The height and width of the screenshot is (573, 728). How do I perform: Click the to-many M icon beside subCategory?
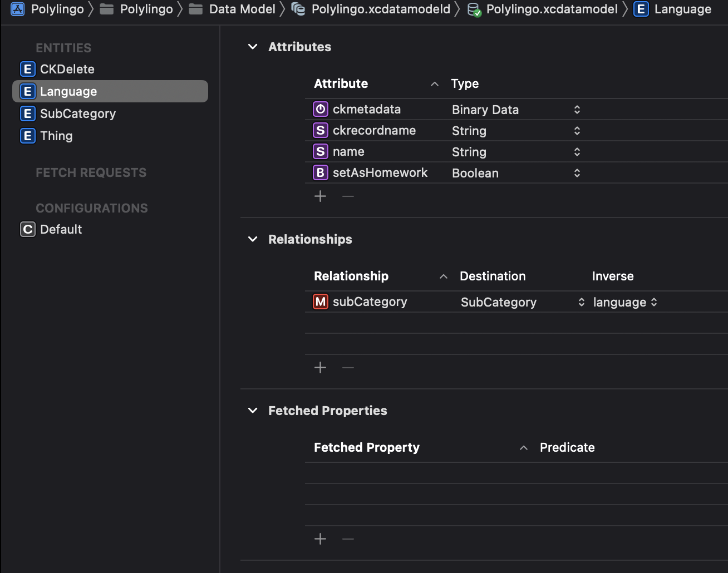pos(321,302)
